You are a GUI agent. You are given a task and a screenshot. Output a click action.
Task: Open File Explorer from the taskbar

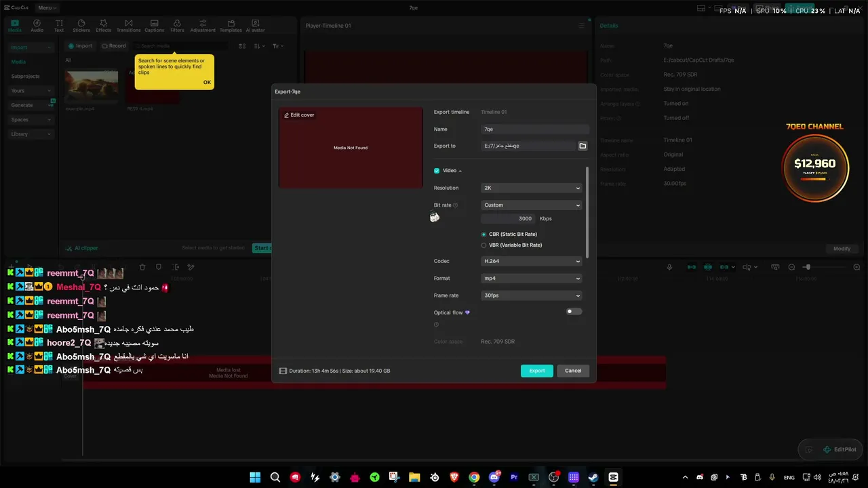click(x=414, y=477)
